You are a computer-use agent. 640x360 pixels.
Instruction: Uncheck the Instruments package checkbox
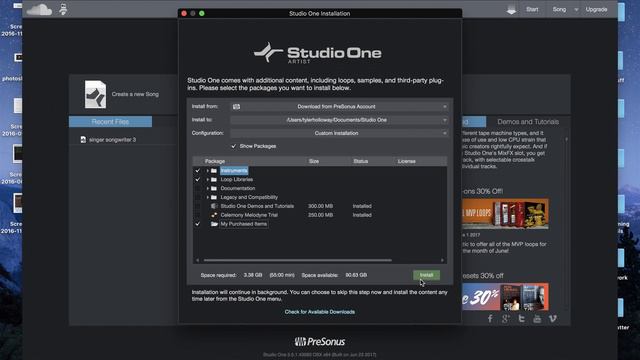(198, 171)
